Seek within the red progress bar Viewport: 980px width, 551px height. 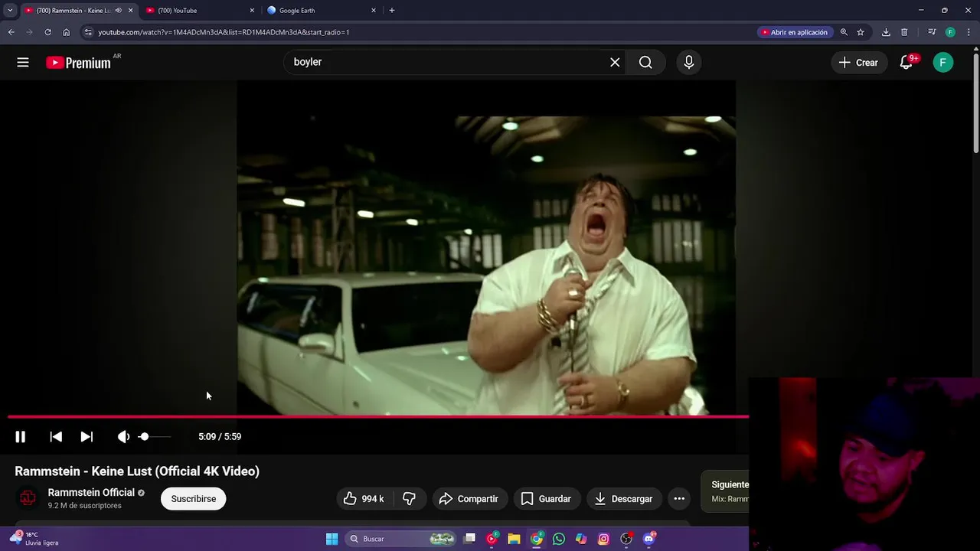(378, 417)
